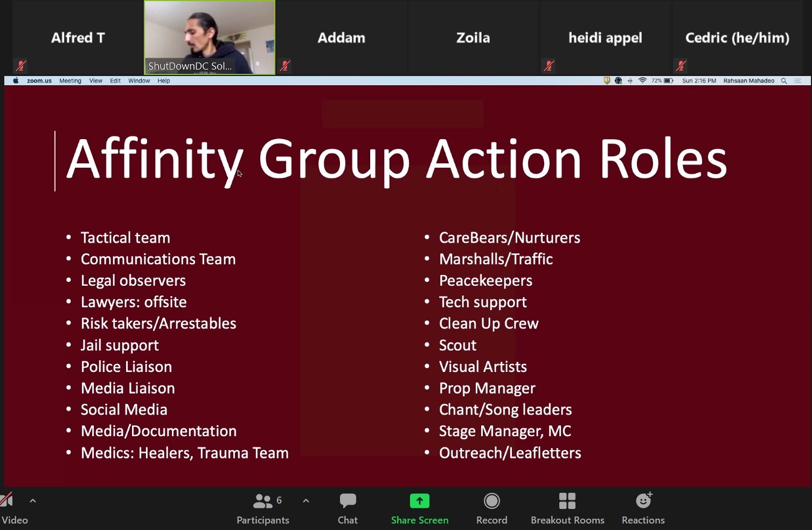
Task: Click the 'Jail support' bullet
Action: (x=120, y=346)
